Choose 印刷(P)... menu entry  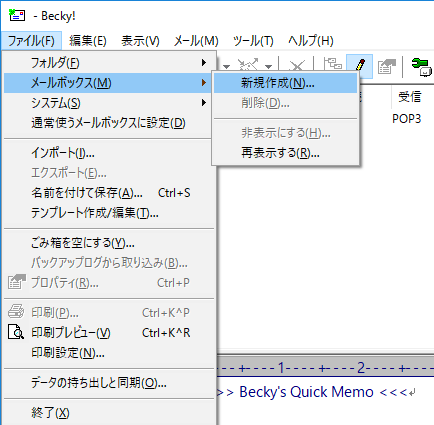[x=108, y=313]
